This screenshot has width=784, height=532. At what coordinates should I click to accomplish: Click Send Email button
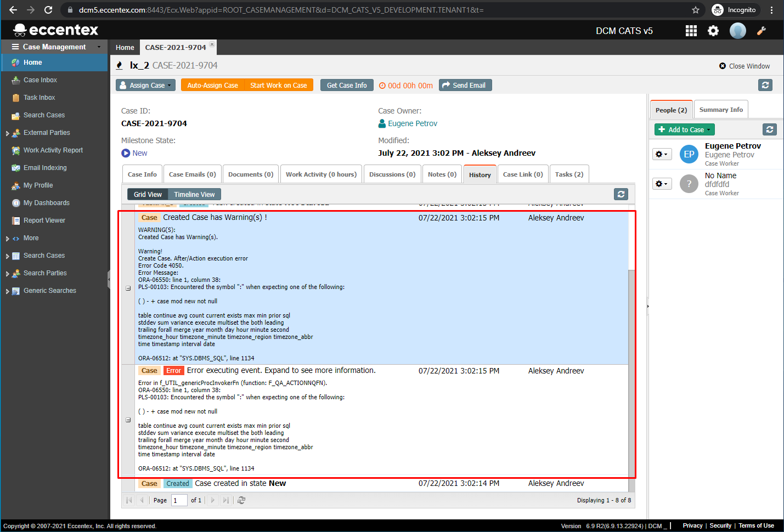click(x=465, y=85)
